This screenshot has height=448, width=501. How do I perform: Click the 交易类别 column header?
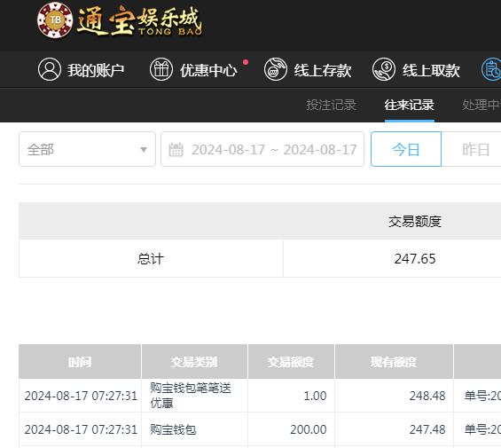(x=194, y=362)
